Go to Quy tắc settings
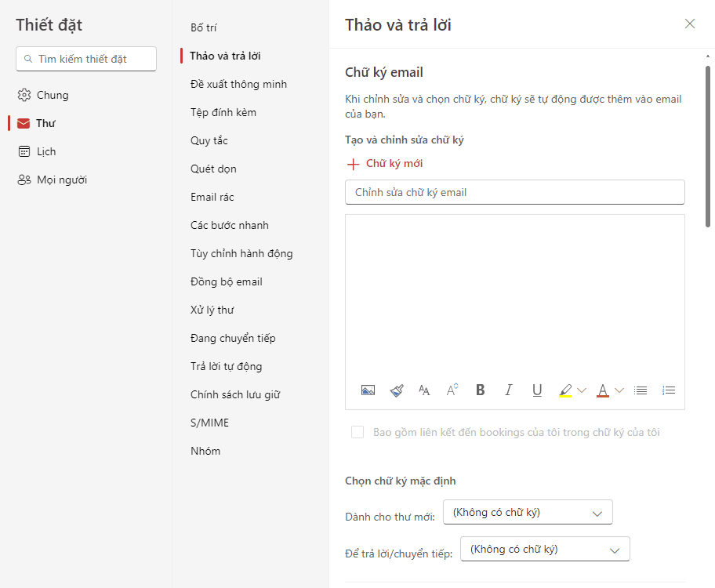 coord(209,140)
